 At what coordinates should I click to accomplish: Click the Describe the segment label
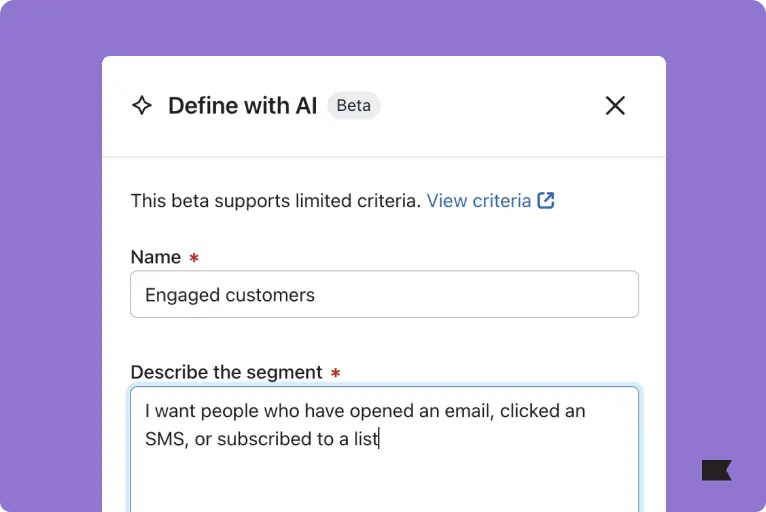click(226, 372)
